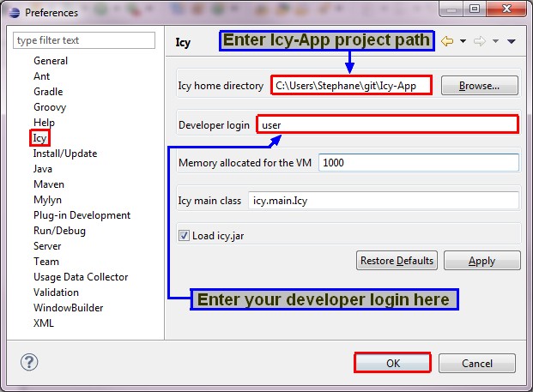Select Server preferences entry
533x392 pixels.
click(47, 246)
